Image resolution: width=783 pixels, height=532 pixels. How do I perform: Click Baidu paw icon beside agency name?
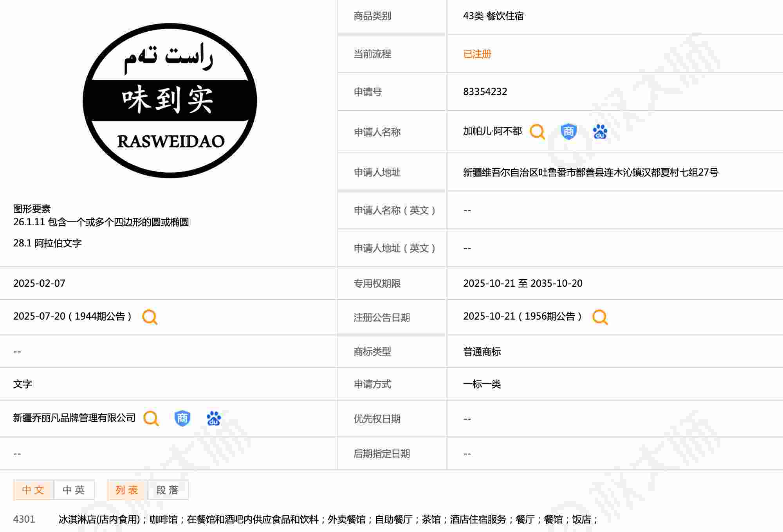click(213, 418)
